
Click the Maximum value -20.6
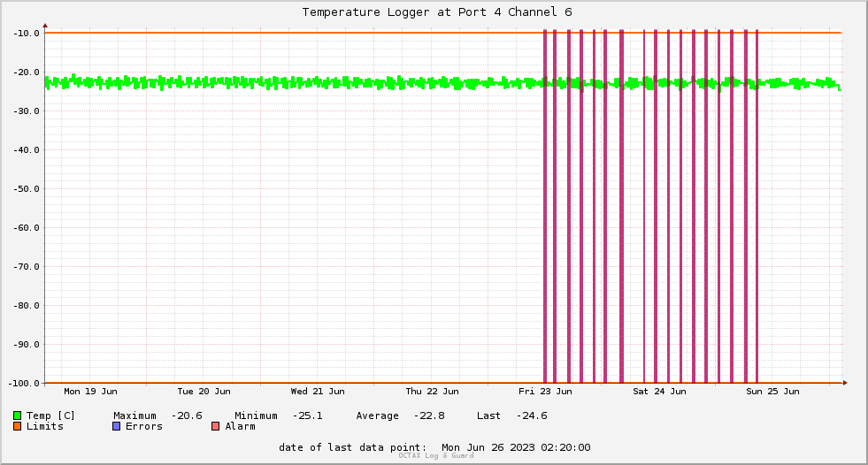[x=187, y=415]
